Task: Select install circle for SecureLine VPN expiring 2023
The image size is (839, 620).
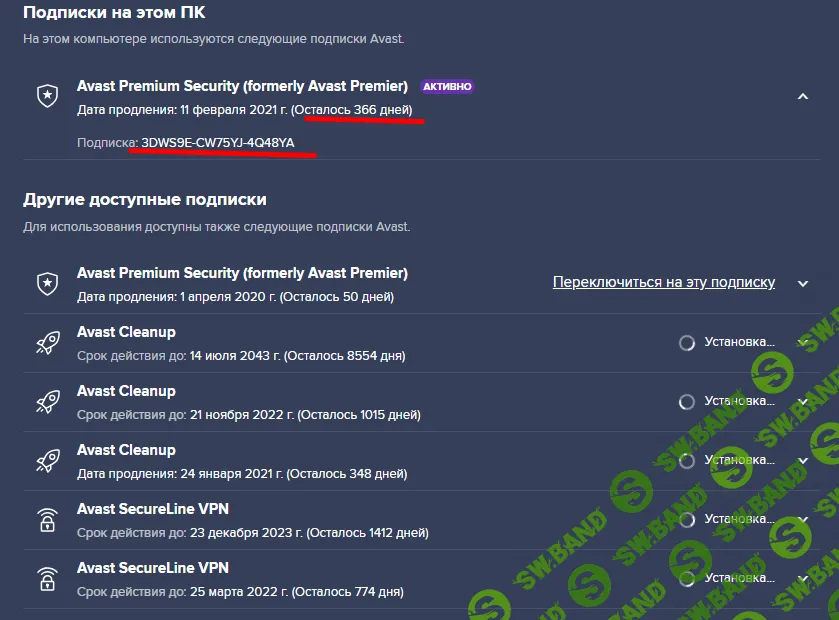Action: tap(687, 520)
